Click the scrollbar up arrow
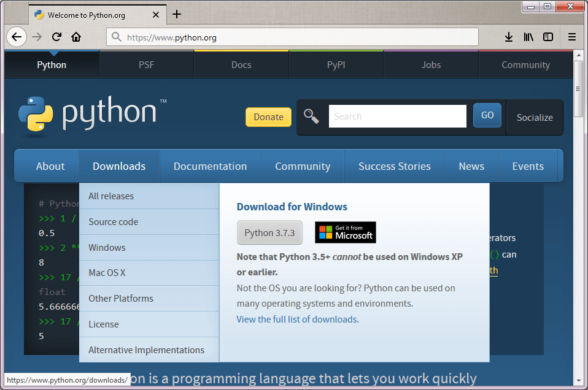This screenshot has height=390, width=588. click(x=578, y=55)
